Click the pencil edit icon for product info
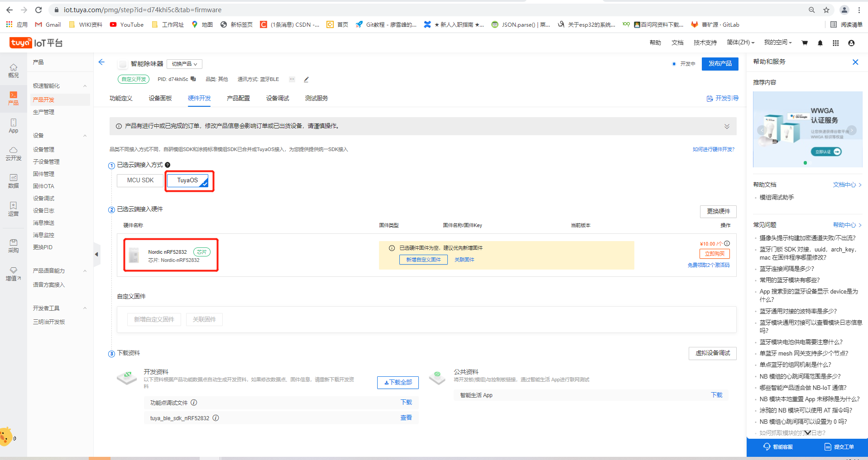Viewport: 868px width, 460px height. tap(306, 79)
